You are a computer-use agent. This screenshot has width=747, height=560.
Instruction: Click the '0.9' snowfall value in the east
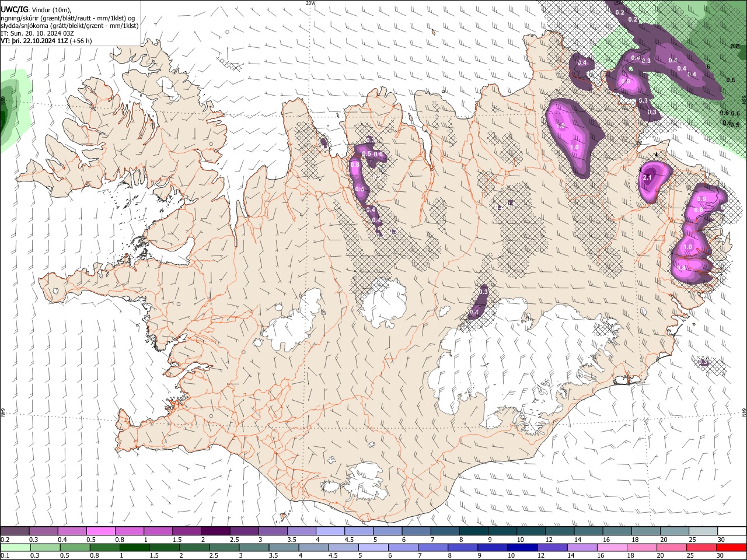(701, 199)
